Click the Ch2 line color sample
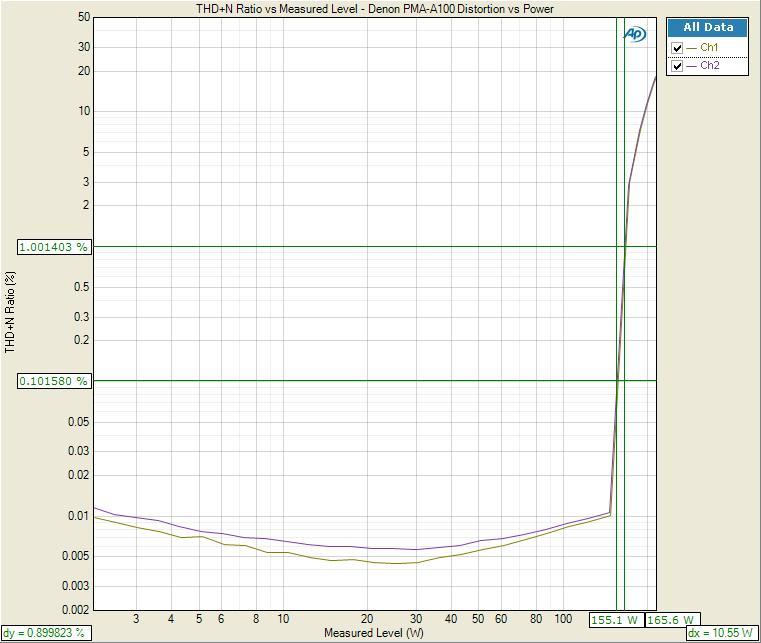This screenshot has width=761, height=643. [692, 66]
